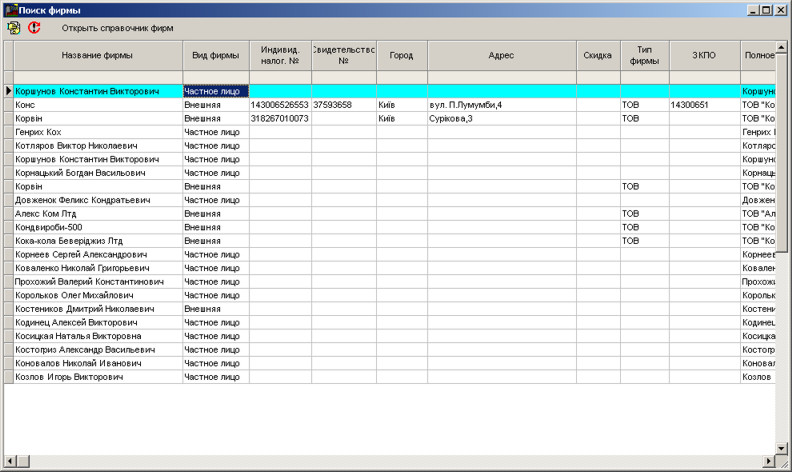Image resolution: width=792 pixels, height=472 pixels.
Task: Click the red refresh icon
Action: tap(35, 28)
